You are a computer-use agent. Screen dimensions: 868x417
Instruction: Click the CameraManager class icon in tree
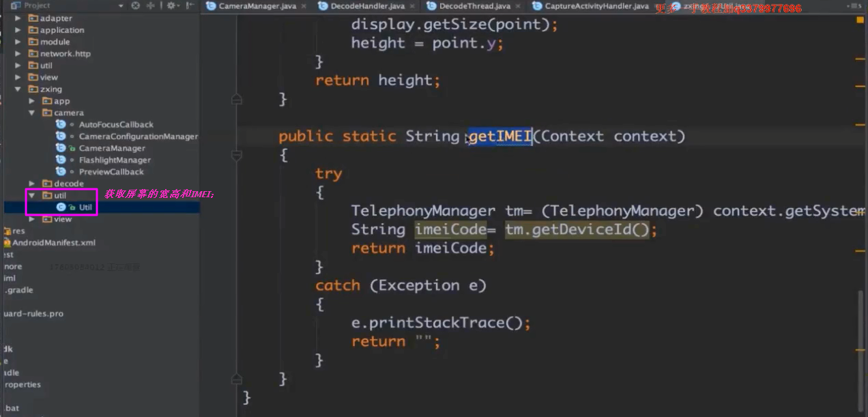[61, 148]
